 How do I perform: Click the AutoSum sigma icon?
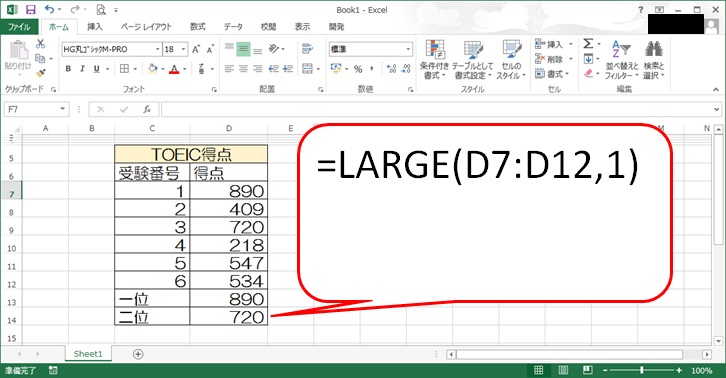click(588, 44)
